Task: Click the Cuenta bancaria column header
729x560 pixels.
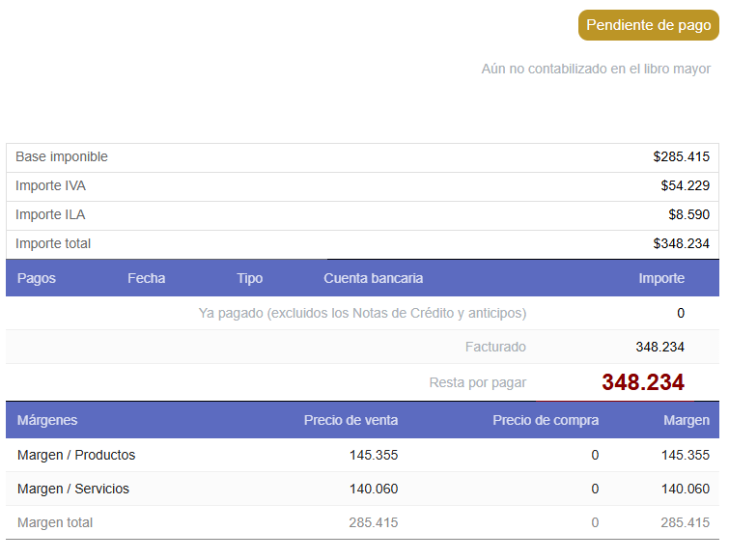Action: click(373, 278)
